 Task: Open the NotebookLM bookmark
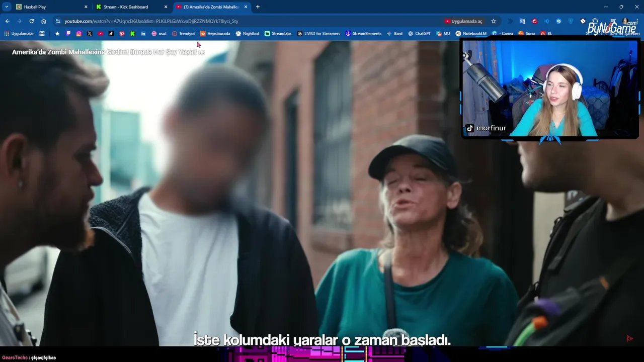(x=471, y=34)
